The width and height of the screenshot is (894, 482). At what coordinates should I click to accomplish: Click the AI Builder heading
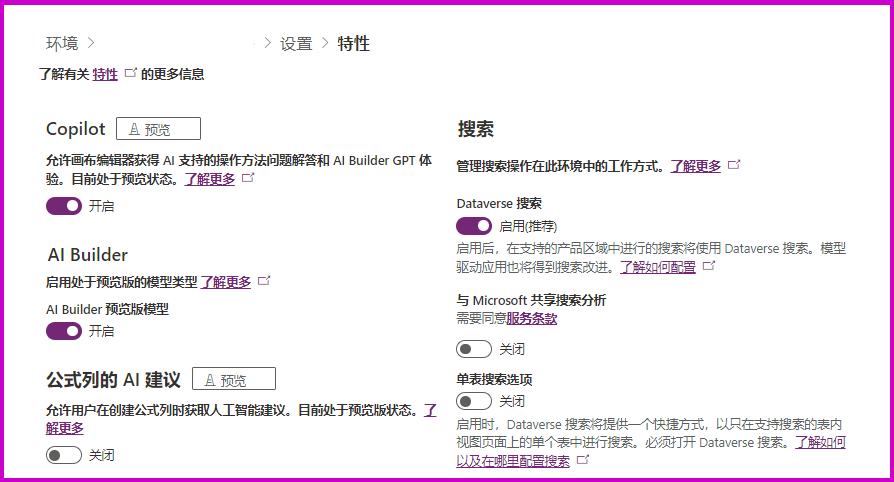(x=88, y=254)
